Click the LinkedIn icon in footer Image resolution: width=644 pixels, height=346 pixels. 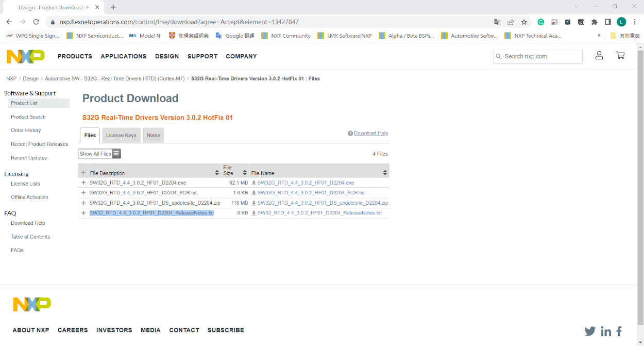(606, 331)
